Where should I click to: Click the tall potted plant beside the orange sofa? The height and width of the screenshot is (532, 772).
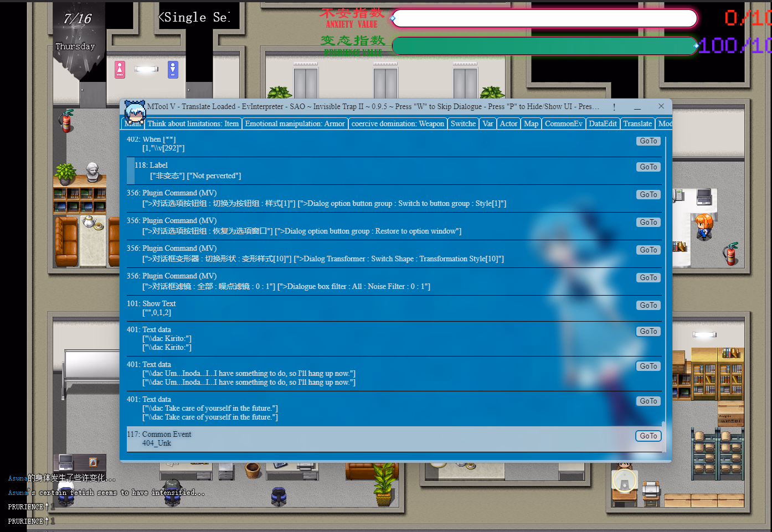384,484
